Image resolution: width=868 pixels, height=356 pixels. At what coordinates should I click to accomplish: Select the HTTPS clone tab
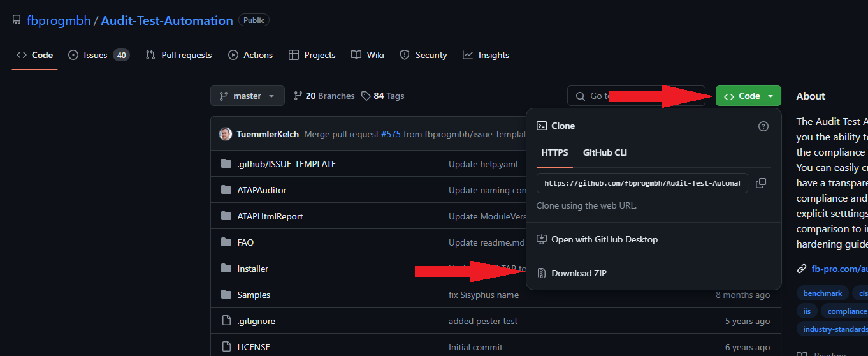554,152
